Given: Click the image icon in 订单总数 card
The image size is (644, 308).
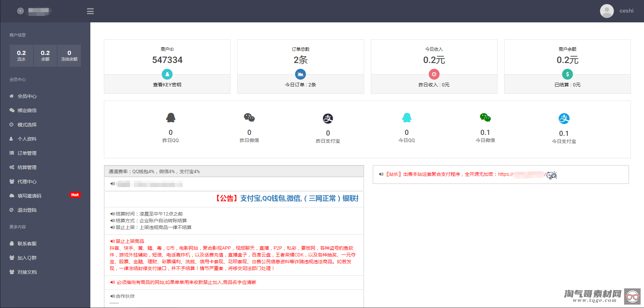Looking at the screenshot, I should [x=301, y=74].
